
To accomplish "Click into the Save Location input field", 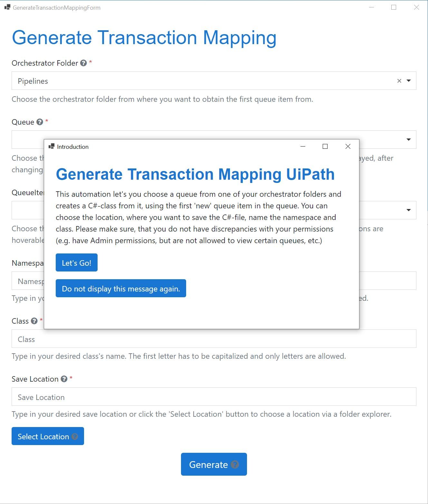I will [x=214, y=397].
